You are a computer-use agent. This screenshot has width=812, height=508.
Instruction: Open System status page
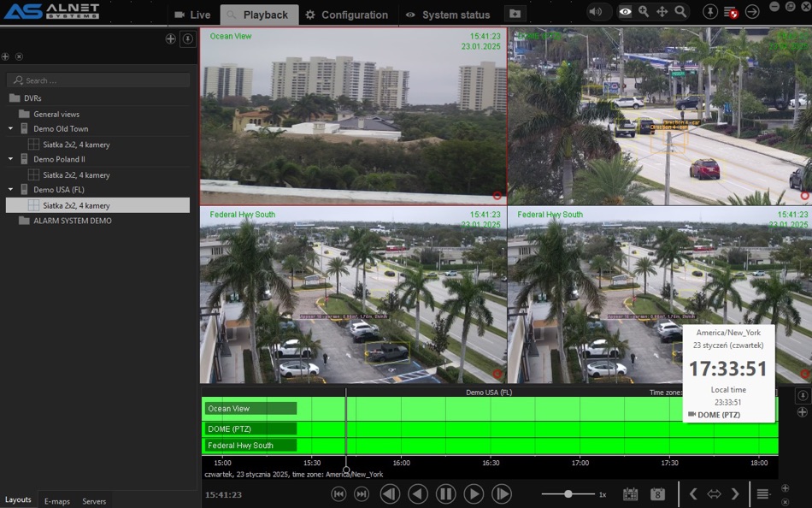tap(447, 15)
